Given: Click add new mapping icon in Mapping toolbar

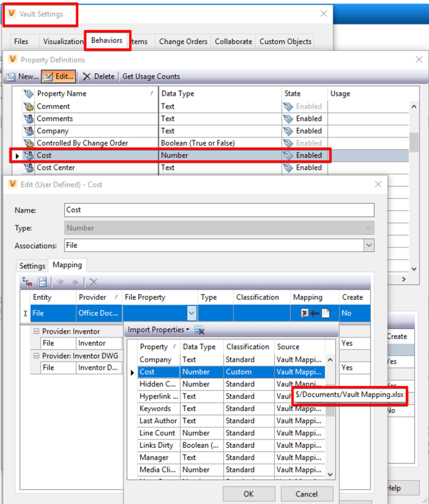Looking at the screenshot, I should [28, 282].
